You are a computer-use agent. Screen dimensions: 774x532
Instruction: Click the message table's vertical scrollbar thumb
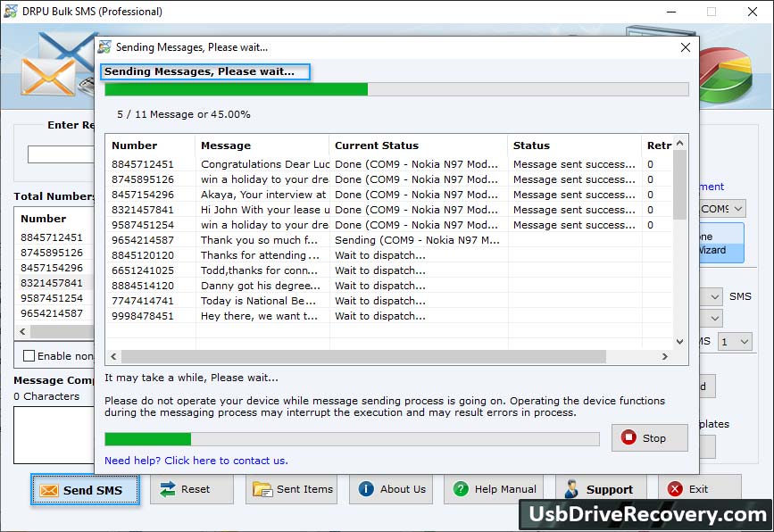[679, 185]
